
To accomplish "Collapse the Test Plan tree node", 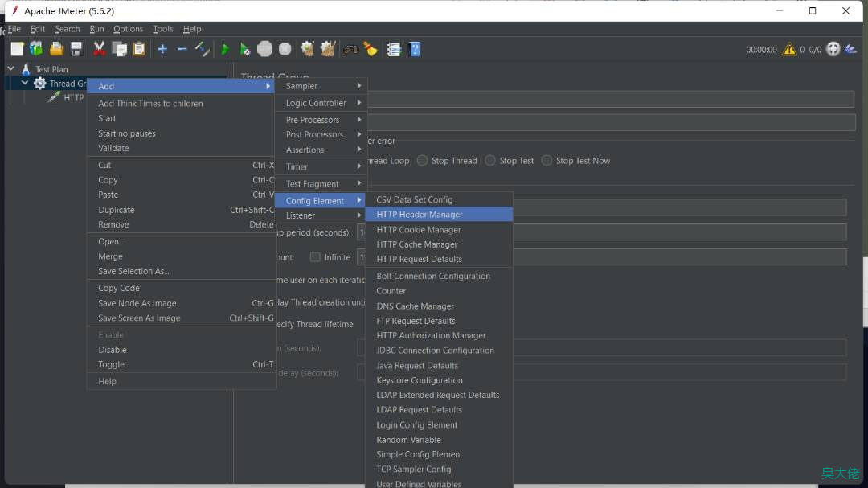I will (x=11, y=68).
